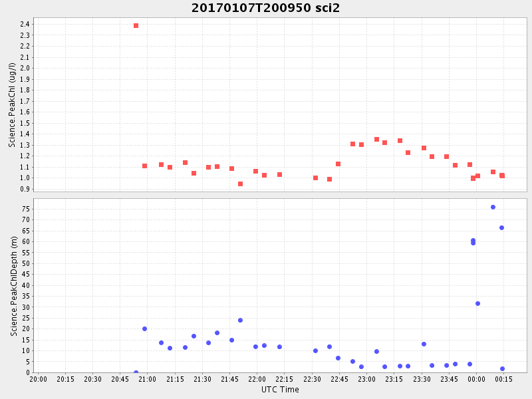The image size is (532, 399).
Task: Click the red point at 1.35 ug/l near 23:05
Action: (x=376, y=139)
